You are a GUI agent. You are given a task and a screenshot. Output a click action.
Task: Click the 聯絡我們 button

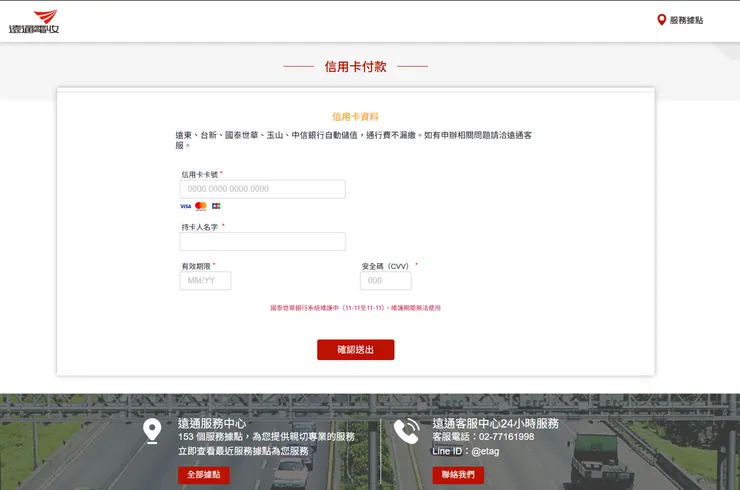(x=458, y=475)
